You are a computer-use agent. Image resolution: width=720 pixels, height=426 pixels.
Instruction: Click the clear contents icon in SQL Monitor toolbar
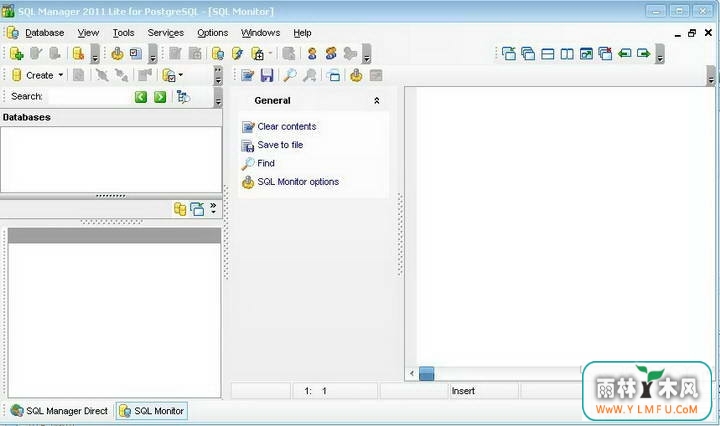[x=248, y=75]
